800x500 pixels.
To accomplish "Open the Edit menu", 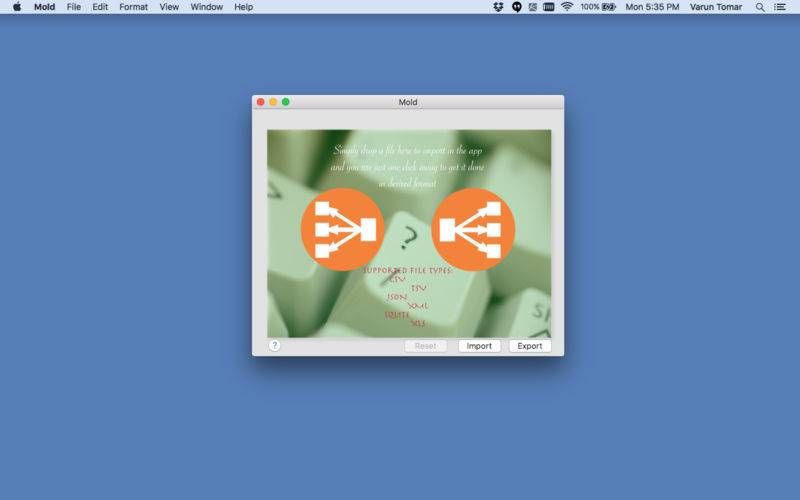I will (x=100, y=7).
